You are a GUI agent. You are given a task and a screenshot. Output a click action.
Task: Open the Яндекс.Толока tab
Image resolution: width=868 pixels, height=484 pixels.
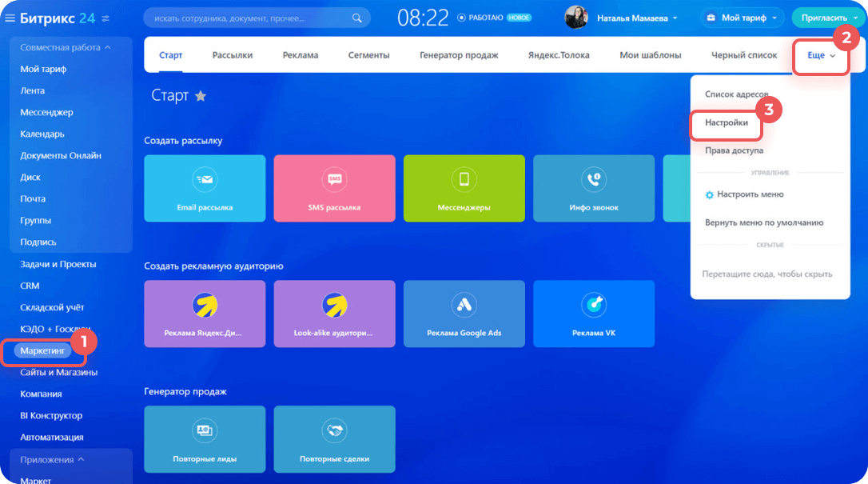[559, 55]
